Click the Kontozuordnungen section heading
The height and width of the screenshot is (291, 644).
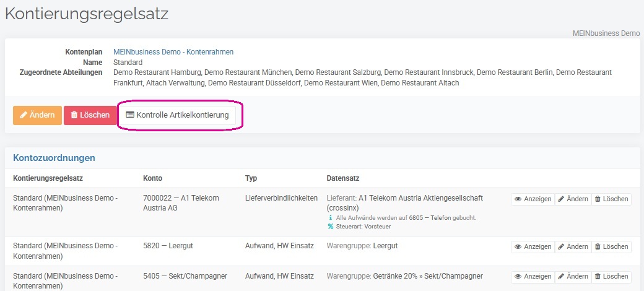[x=54, y=158]
